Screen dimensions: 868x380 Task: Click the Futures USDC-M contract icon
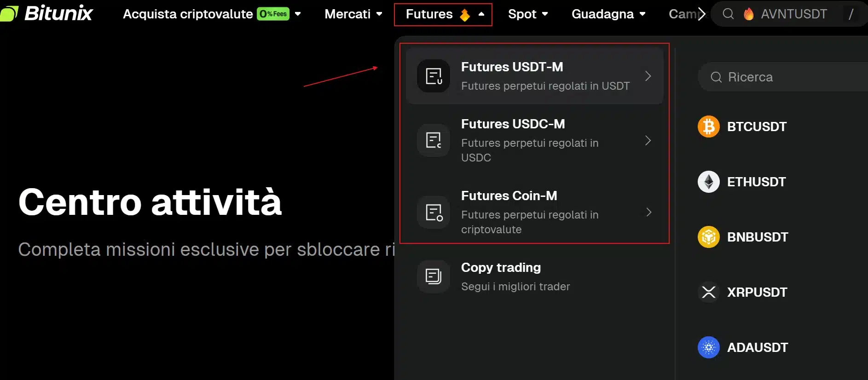click(x=433, y=140)
